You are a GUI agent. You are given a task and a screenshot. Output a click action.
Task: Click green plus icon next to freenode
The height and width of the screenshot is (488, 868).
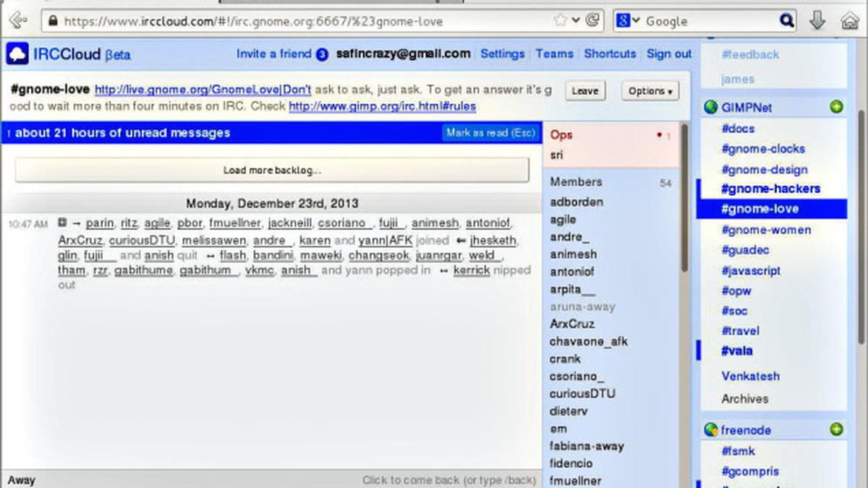tap(836, 430)
